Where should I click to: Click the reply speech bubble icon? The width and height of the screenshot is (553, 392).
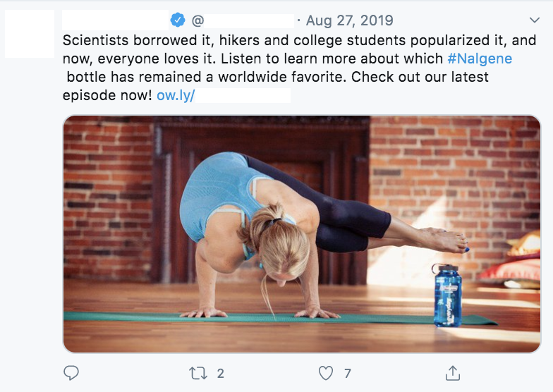pyautogui.click(x=71, y=372)
